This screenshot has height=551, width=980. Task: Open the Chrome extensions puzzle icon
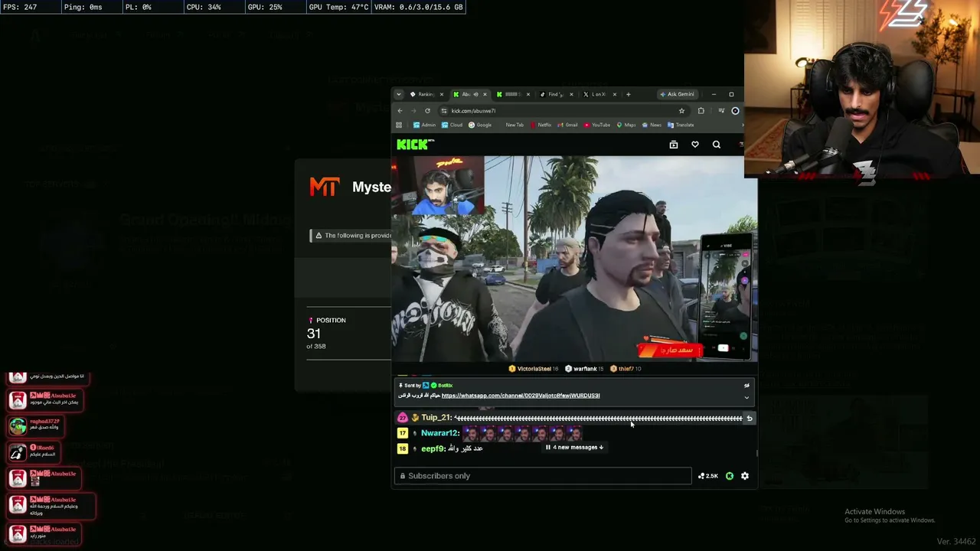[x=701, y=111]
